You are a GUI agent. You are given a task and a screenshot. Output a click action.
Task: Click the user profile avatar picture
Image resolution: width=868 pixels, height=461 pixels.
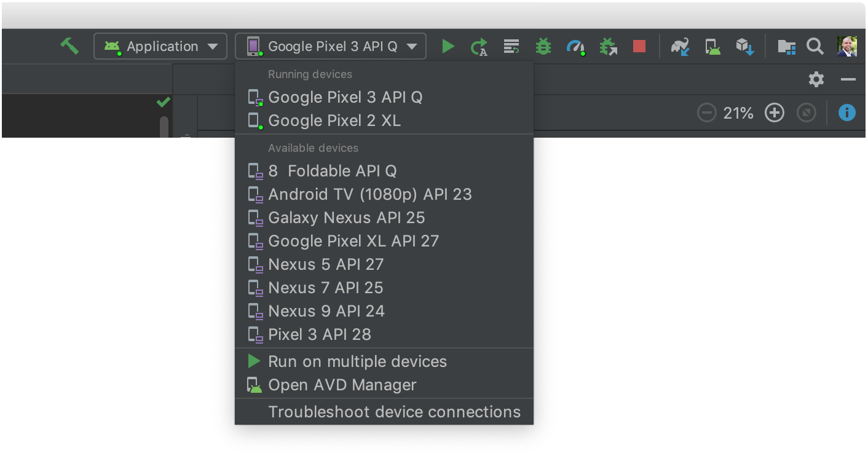(847, 46)
